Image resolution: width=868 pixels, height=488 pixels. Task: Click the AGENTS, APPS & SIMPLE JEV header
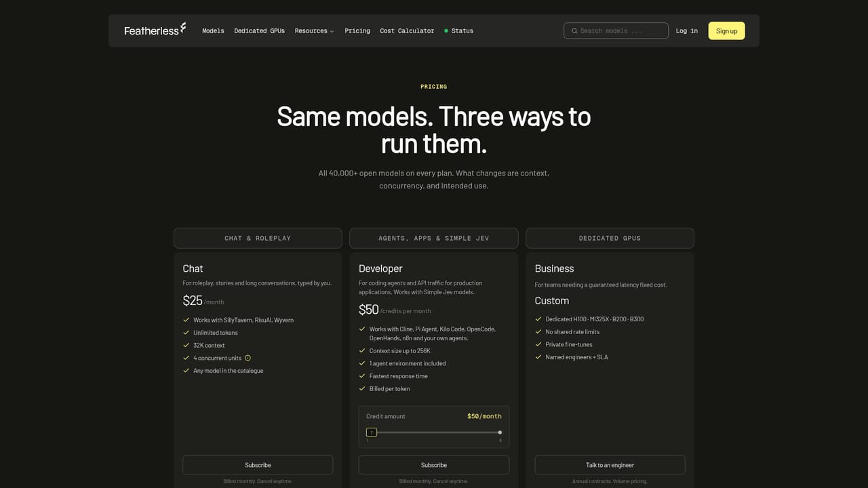coord(434,238)
